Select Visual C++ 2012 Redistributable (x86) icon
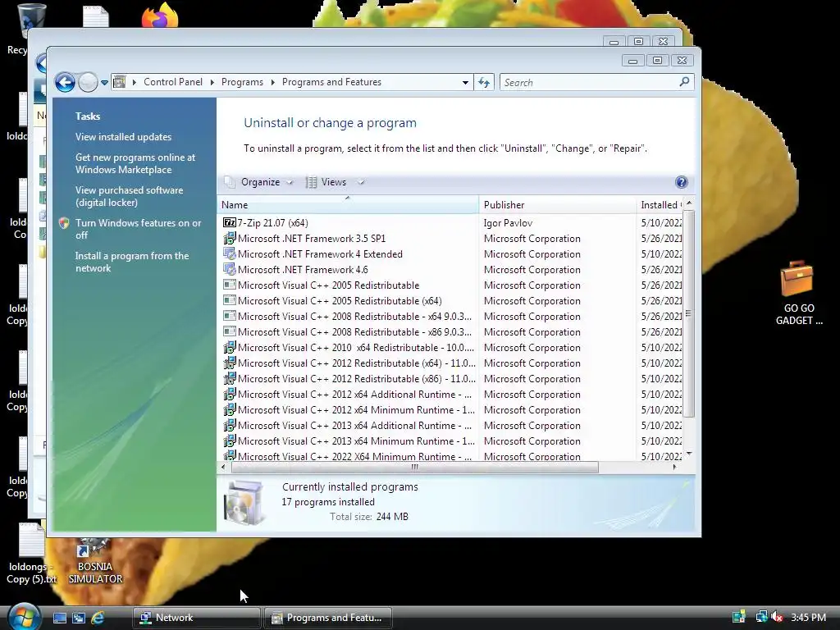 coord(230,377)
